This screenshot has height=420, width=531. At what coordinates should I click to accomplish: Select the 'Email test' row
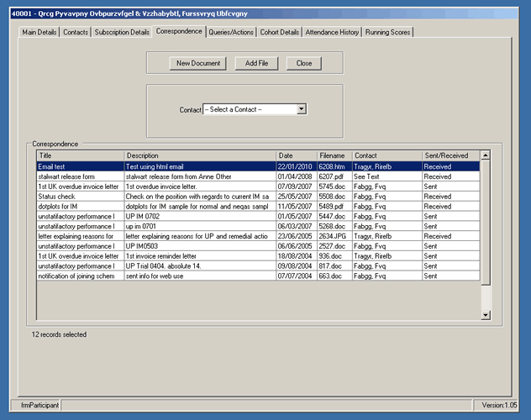click(x=258, y=166)
